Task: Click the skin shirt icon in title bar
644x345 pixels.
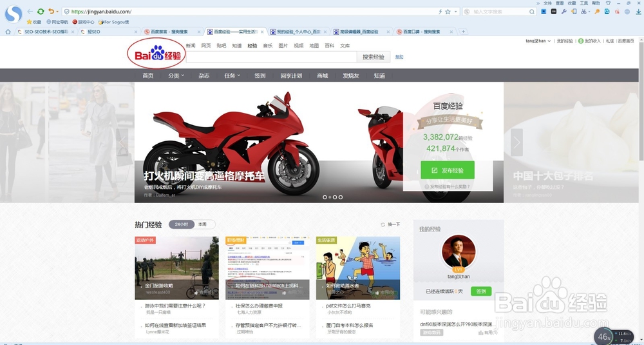Action: [x=609, y=3]
